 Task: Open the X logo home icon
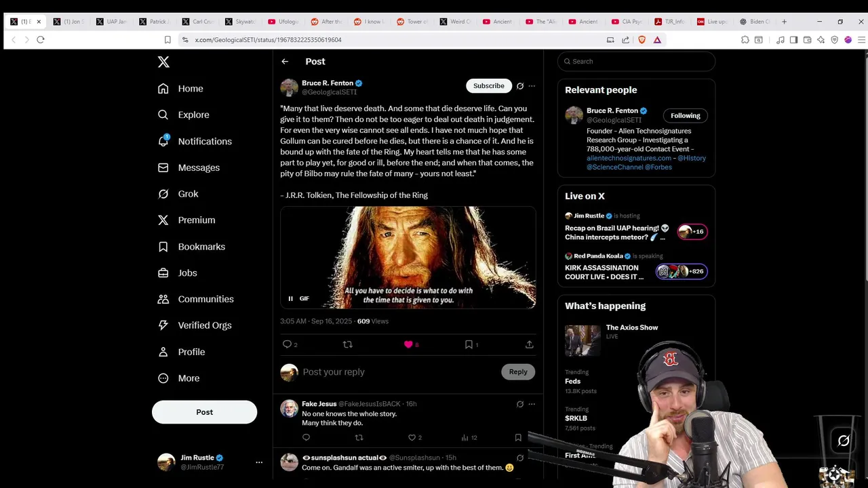[x=163, y=62]
